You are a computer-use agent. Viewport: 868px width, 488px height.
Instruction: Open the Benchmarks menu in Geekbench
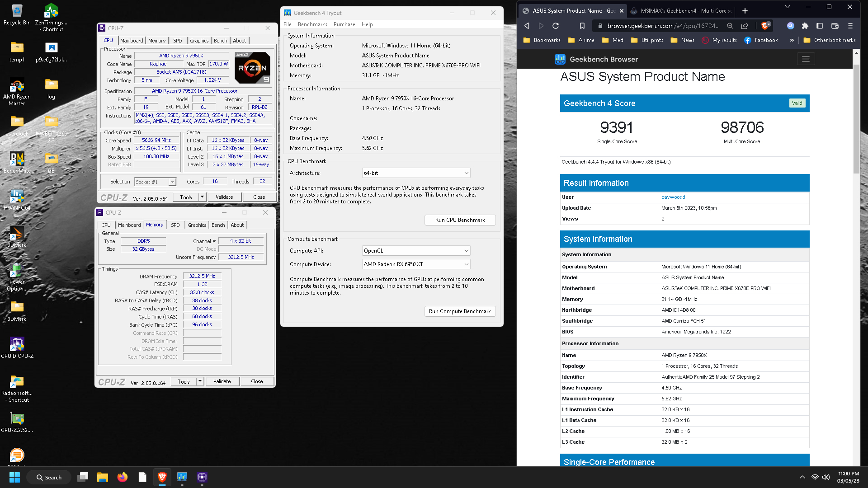312,24
